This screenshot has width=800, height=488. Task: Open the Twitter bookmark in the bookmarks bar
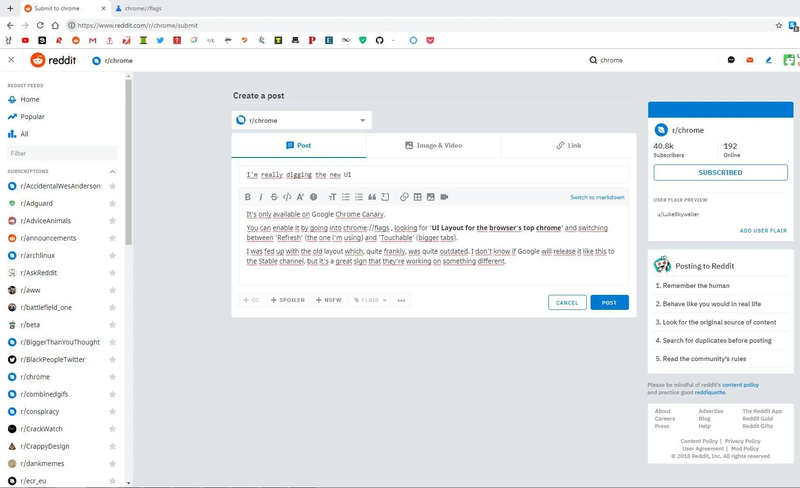[x=160, y=40]
